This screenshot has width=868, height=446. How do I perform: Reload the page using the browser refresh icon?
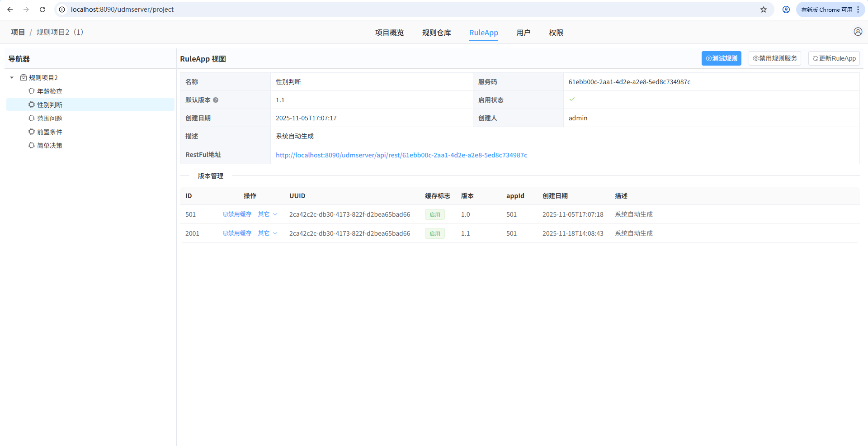point(42,9)
